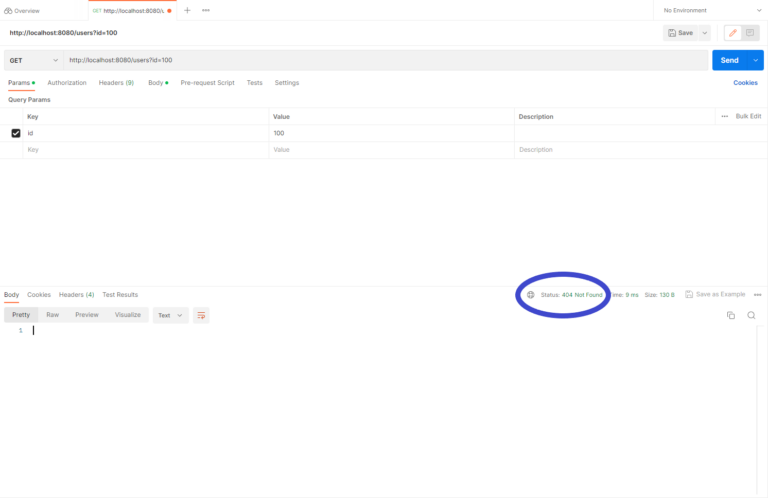This screenshot has width=768, height=498.
Task: Click the request URL input field
Action: tap(385, 60)
